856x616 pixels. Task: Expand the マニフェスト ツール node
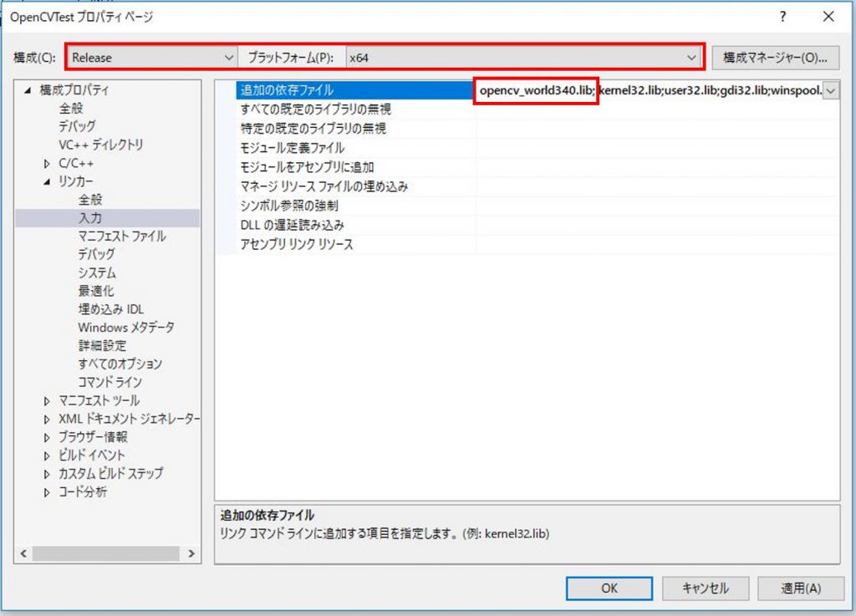click(x=48, y=401)
